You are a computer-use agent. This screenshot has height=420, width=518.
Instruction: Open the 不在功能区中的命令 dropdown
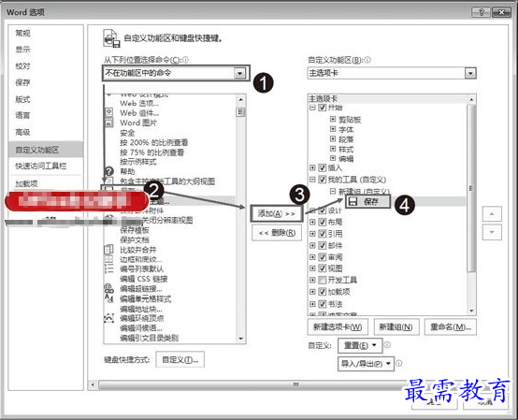click(240, 73)
